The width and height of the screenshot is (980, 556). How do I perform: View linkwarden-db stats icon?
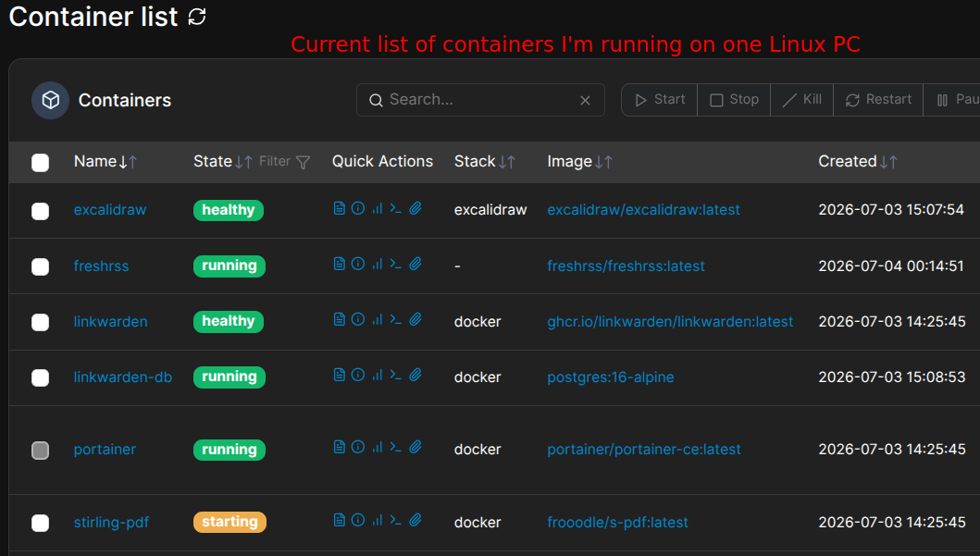[377, 375]
